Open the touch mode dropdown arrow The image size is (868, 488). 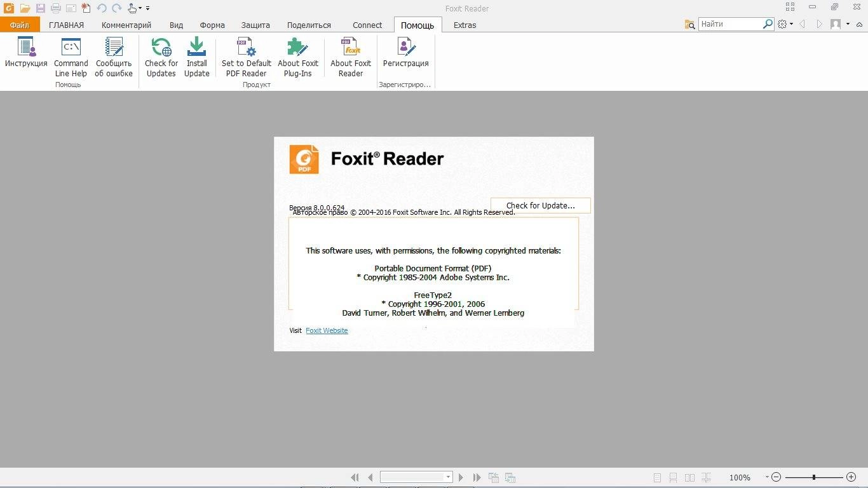tap(140, 9)
